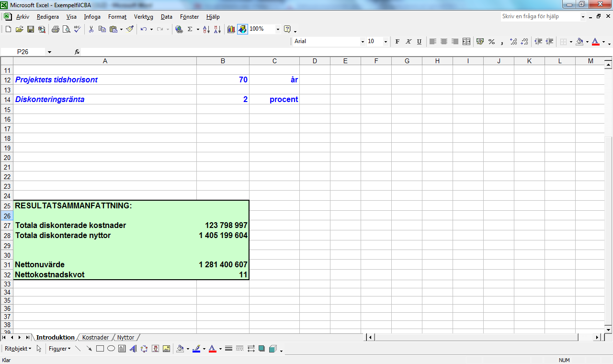This screenshot has width=613, height=364.
Task: Switch to the Kostnader sheet tab
Action: click(95, 338)
